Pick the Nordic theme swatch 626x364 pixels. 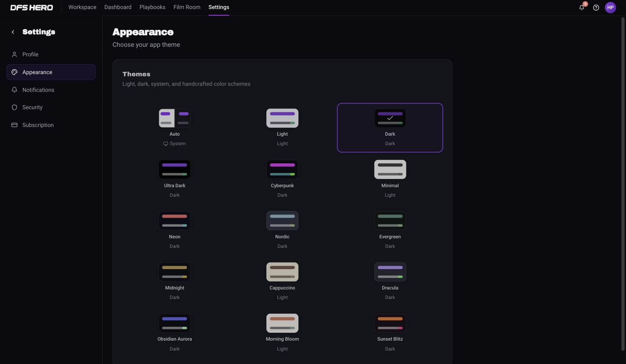(x=282, y=221)
